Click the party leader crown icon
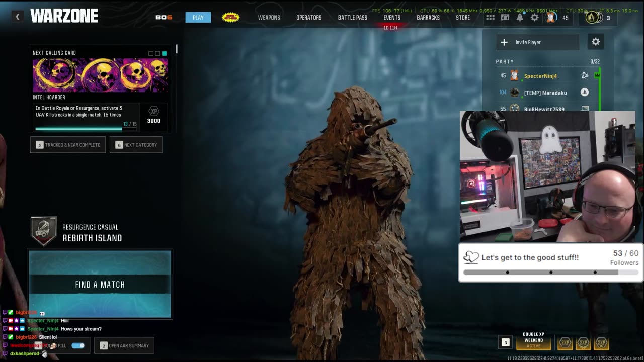The height and width of the screenshot is (362, 644). coord(597,75)
